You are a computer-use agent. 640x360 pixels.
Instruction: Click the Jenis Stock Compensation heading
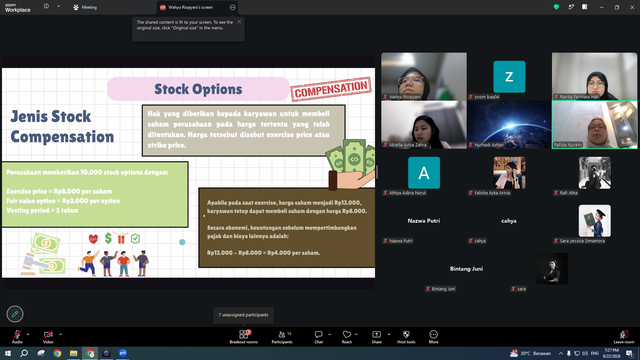[62, 127]
